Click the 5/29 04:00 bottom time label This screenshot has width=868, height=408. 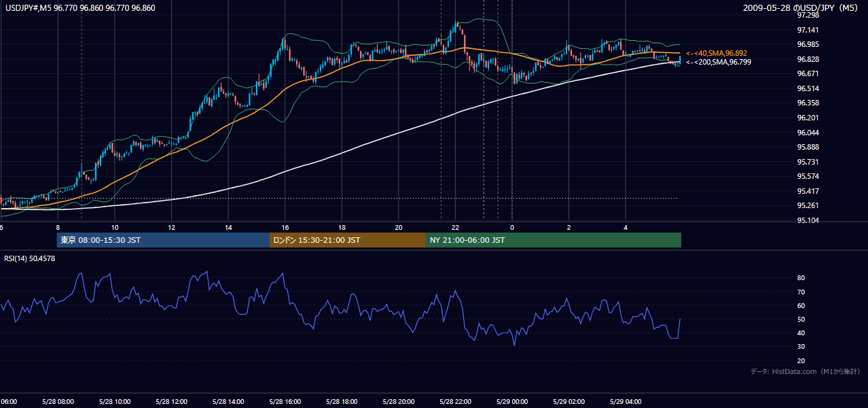pos(626,402)
